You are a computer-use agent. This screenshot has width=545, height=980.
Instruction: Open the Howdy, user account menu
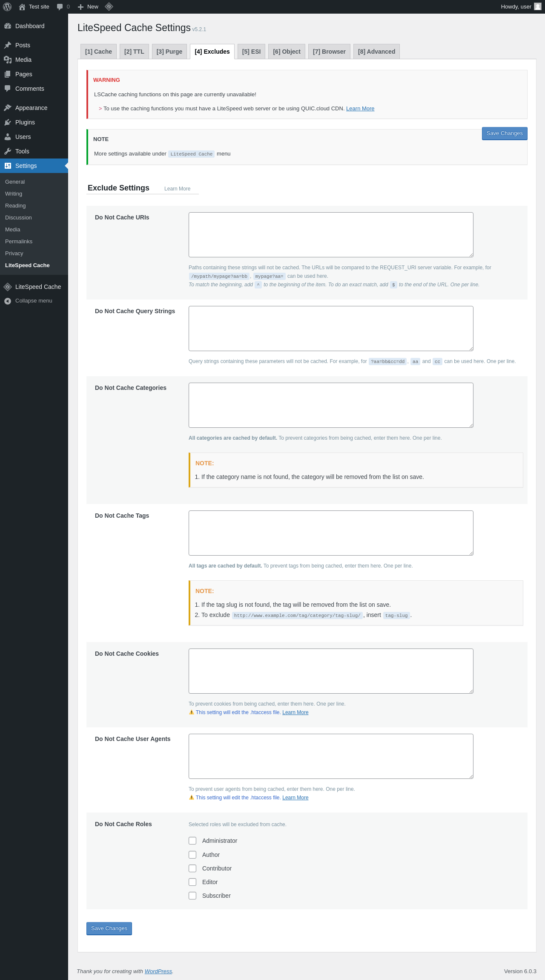click(x=516, y=7)
